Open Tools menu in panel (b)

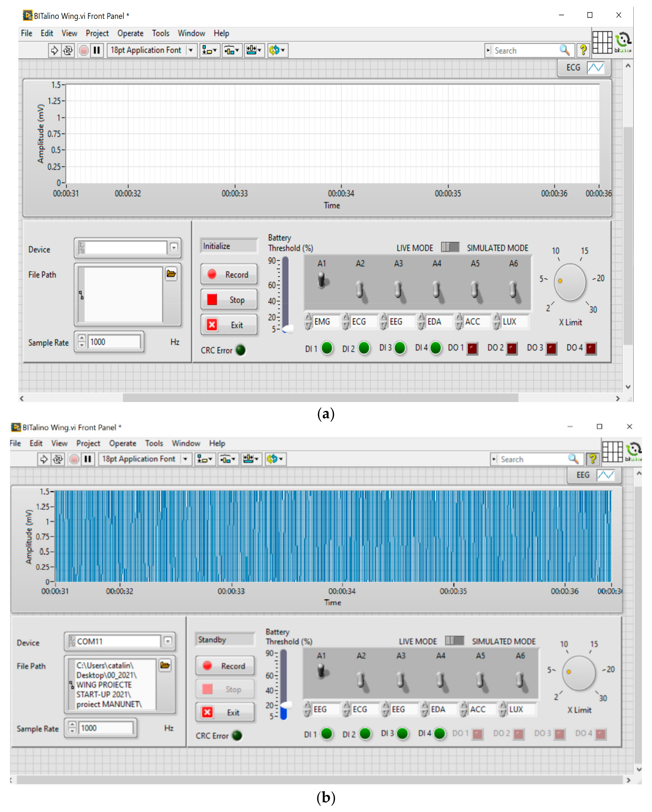[x=154, y=443]
